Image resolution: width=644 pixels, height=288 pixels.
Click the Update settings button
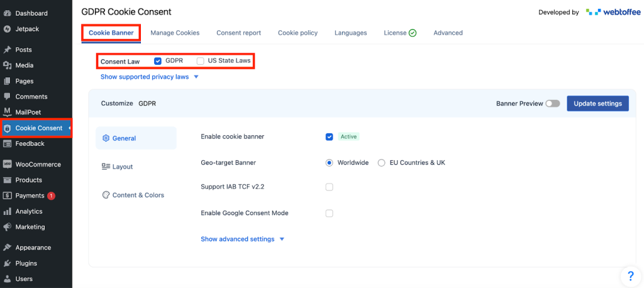[597, 104]
